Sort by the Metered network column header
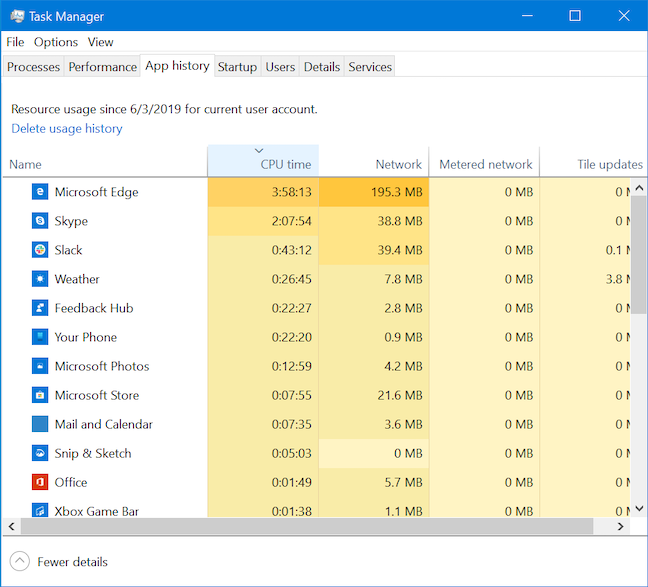The width and height of the screenshot is (648, 587). (484, 161)
